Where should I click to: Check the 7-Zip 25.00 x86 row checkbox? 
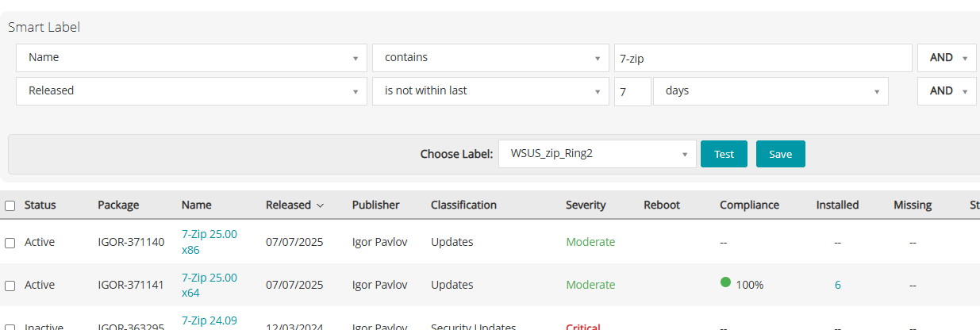point(10,243)
